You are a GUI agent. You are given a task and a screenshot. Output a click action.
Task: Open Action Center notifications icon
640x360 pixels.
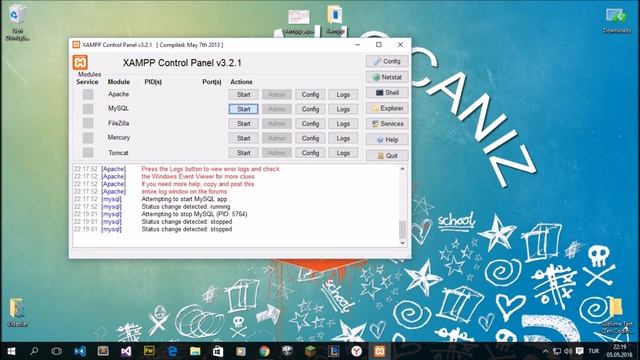click(580, 351)
